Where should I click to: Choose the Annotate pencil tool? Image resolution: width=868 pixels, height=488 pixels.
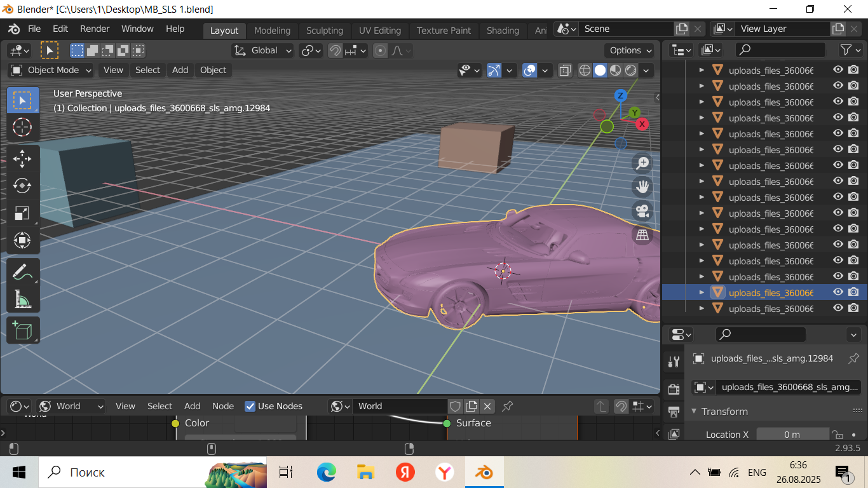(22, 271)
